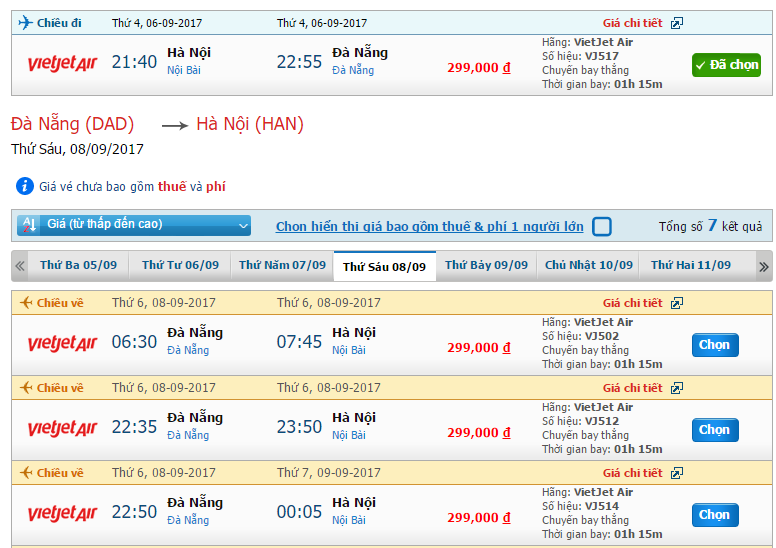The image size is (776, 548).
Task: Click the 299,000 đ price of flight VJ514
Action: (x=479, y=518)
